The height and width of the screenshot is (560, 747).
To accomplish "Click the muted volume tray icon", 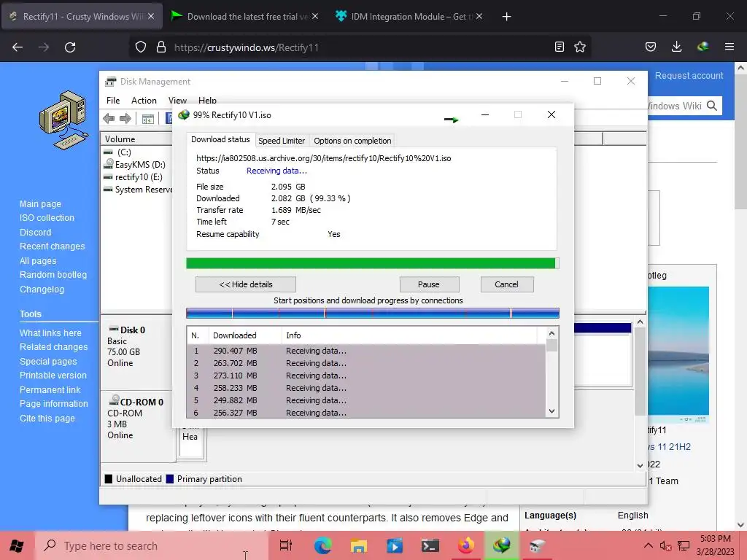I will coord(665,545).
